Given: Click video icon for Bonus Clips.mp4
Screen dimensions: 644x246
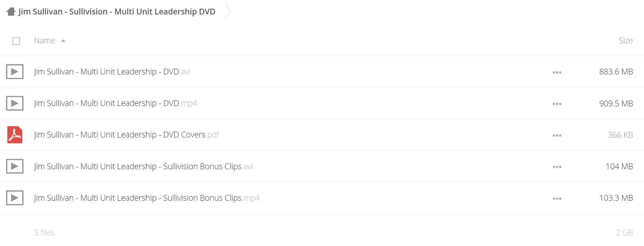Looking at the screenshot, I should pos(15,198).
